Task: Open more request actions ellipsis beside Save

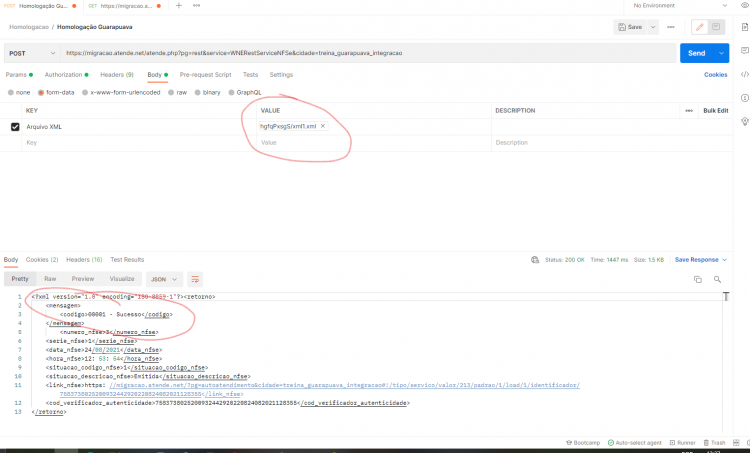Action: (x=671, y=27)
